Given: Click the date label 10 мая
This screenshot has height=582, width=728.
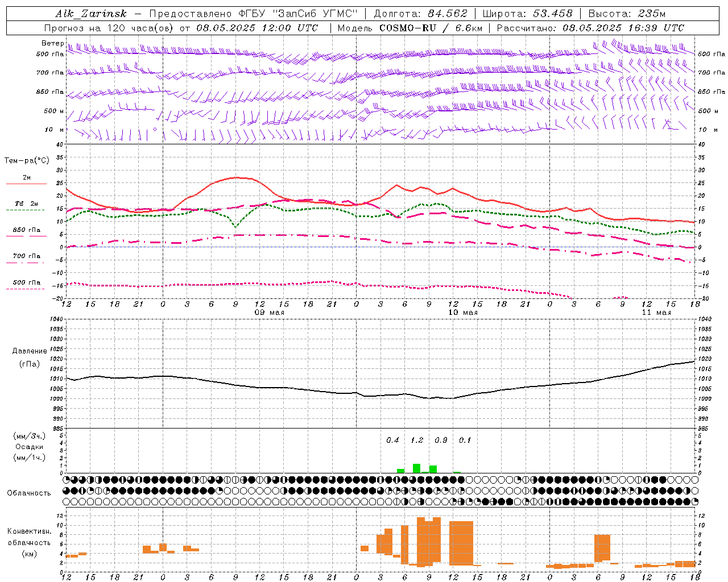Looking at the screenshot, I should [462, 313].
